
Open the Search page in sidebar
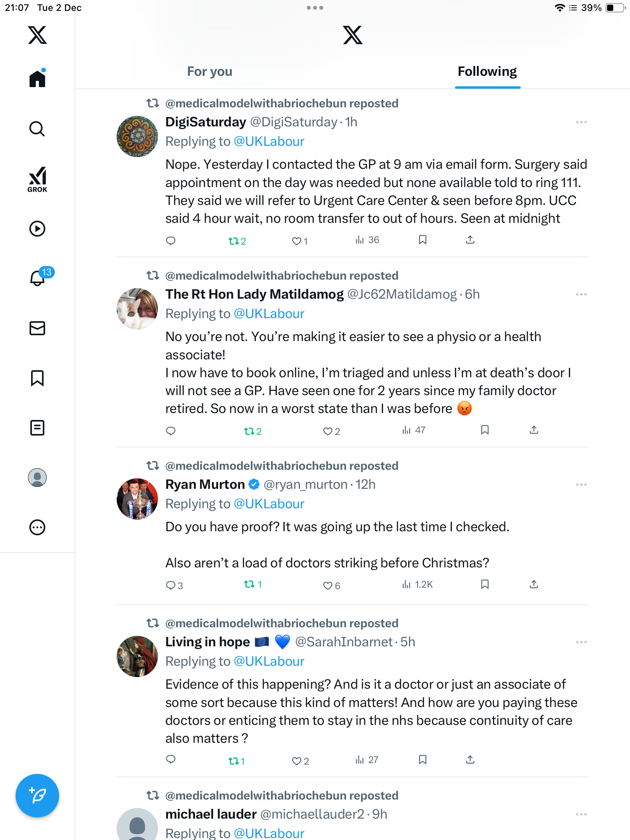pyautogui.click(x=37, y=129)
